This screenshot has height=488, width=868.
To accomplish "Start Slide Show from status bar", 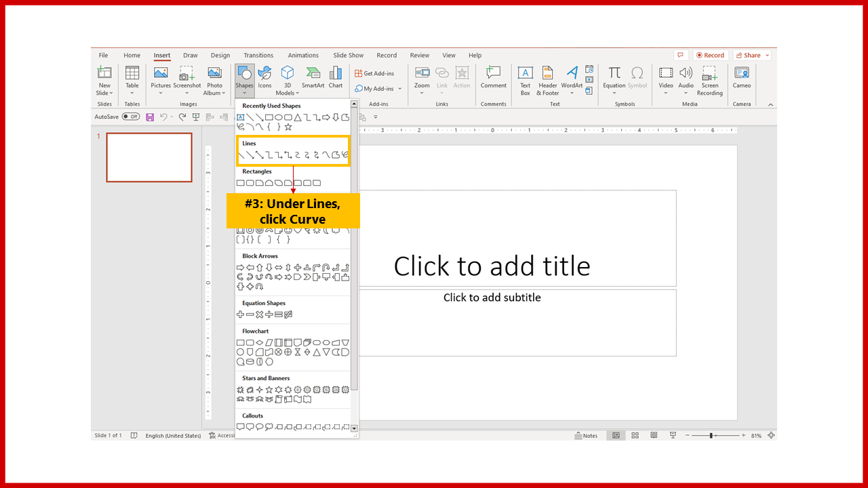I will [673, 436].
